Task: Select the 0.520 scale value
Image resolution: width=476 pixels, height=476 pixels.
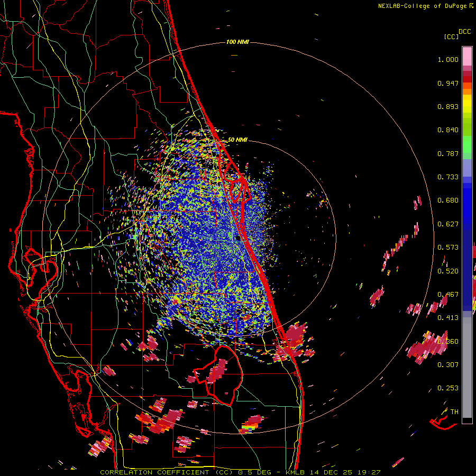Action: (x=448, y=271)
